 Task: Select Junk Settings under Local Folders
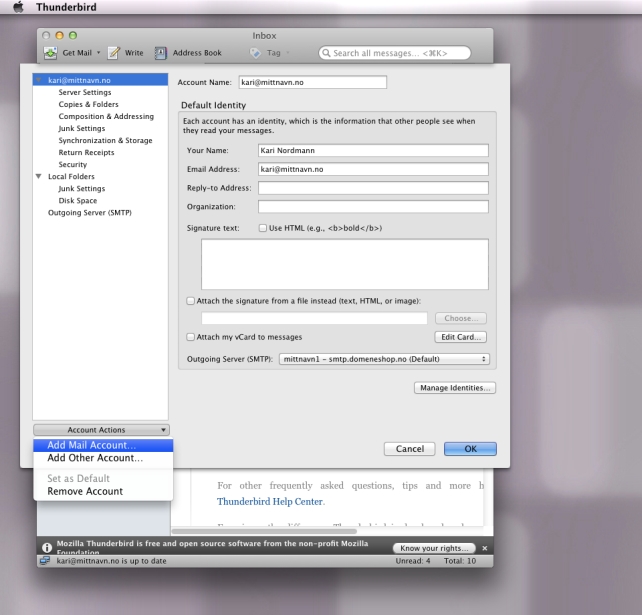click(x=81, y=189)
